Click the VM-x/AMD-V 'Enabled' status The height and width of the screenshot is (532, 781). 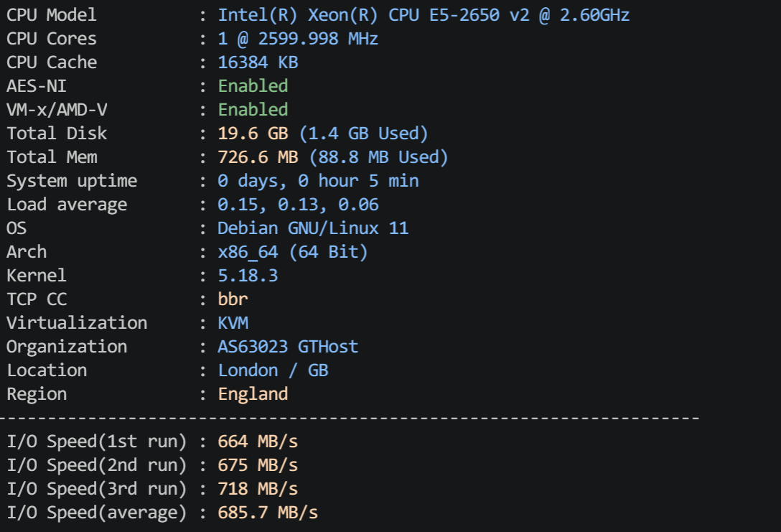tap(253, 110)
